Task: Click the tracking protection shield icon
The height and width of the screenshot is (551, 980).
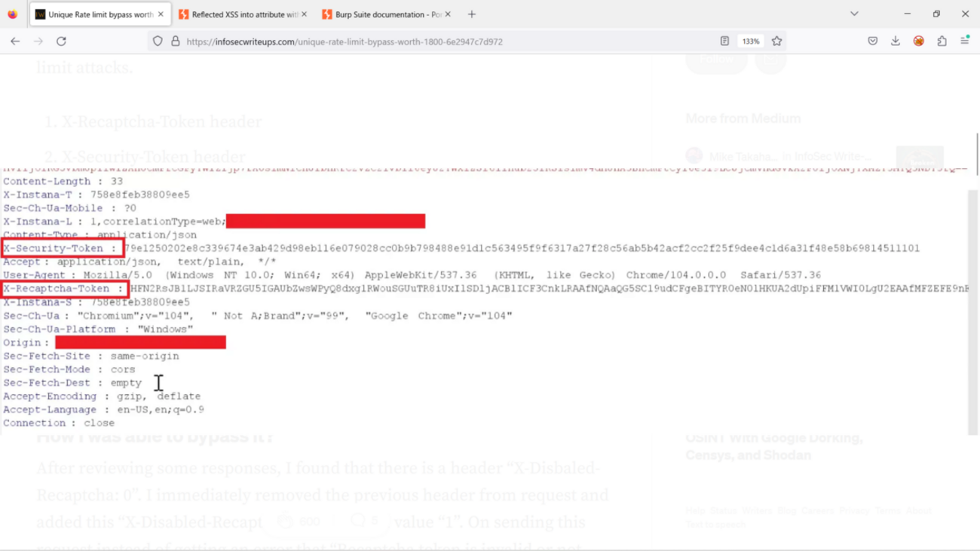Action: click(158, 41)
